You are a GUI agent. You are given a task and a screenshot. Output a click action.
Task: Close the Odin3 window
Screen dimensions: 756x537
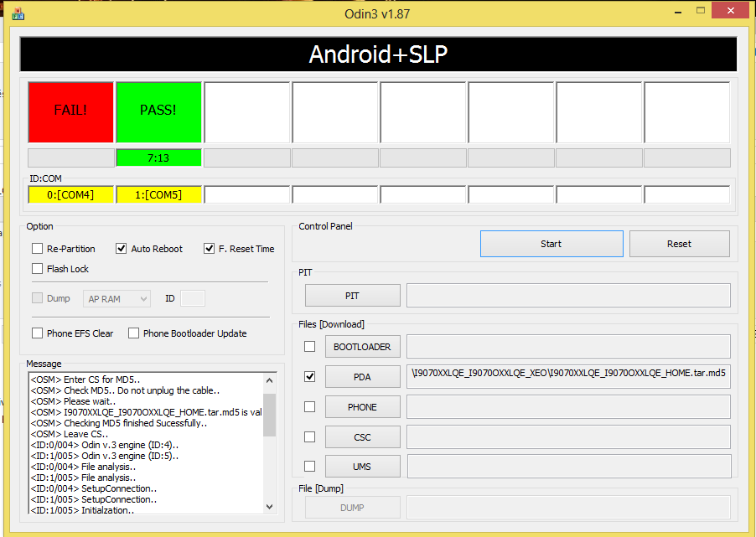click(x=731, y=11)
